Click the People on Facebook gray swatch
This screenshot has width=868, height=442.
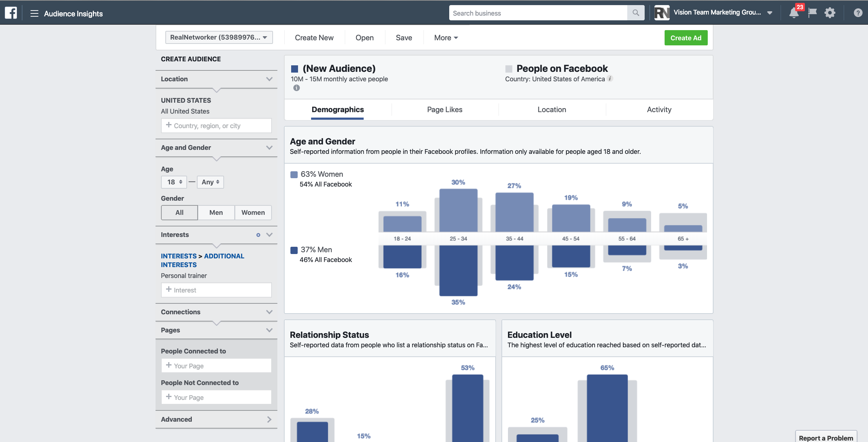pyautogui.click(x=509, y=69)
